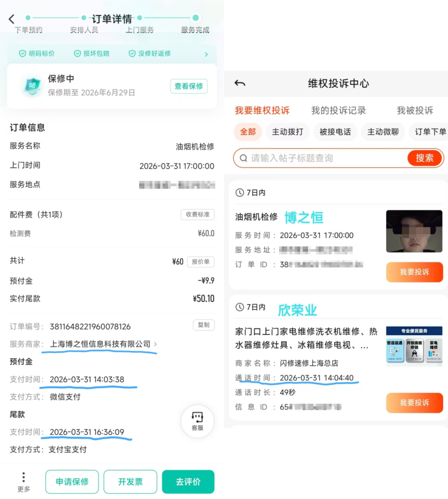Screen dimensions: 448x499
Task: Expand the service guarantees chevron
Action: point(206,54)
